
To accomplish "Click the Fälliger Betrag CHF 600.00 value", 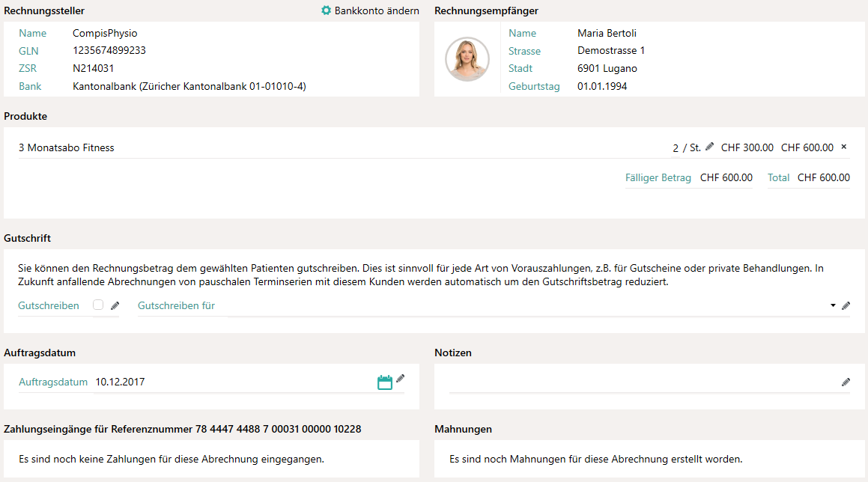I will pos(726,177).
